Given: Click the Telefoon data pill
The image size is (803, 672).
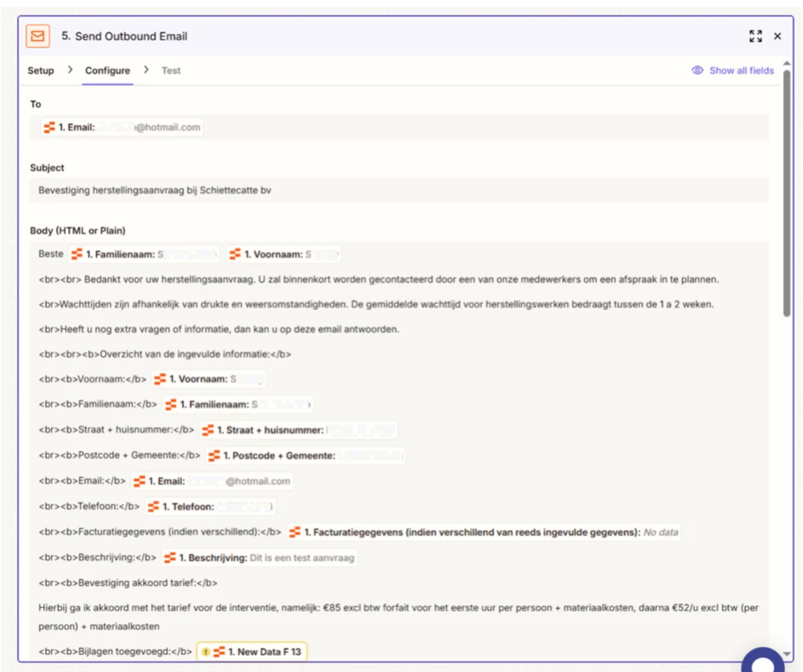Looking at the screenshot, I should [x=209, y=507].
